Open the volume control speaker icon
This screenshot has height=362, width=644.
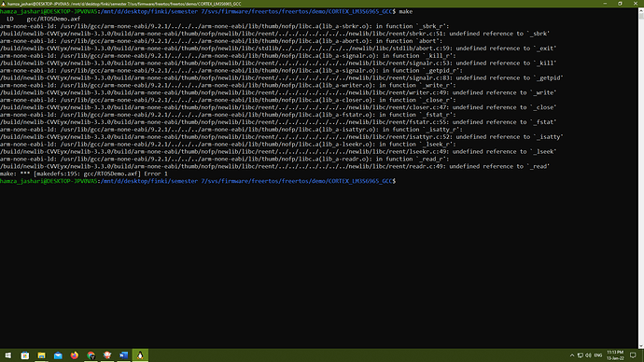pos(588,355)
